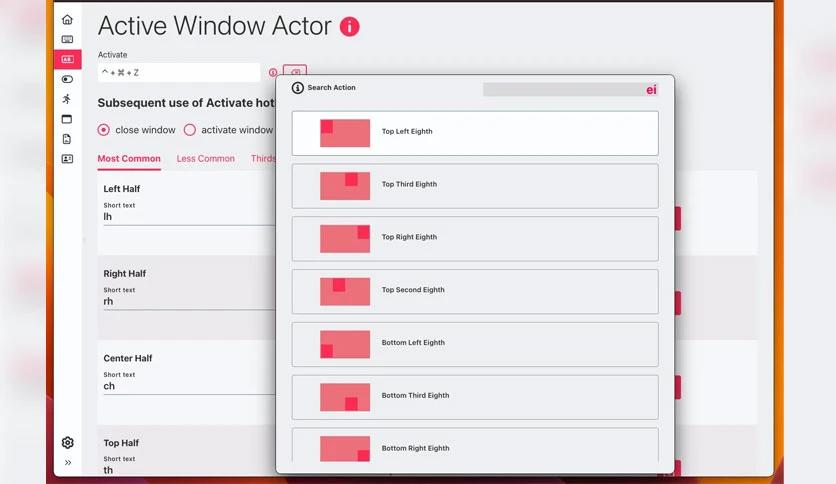The width and height of the screenshot is (836, 484).
Task: Click the Top Left Eighth preview thumbnail
Action: pos(345,133)
